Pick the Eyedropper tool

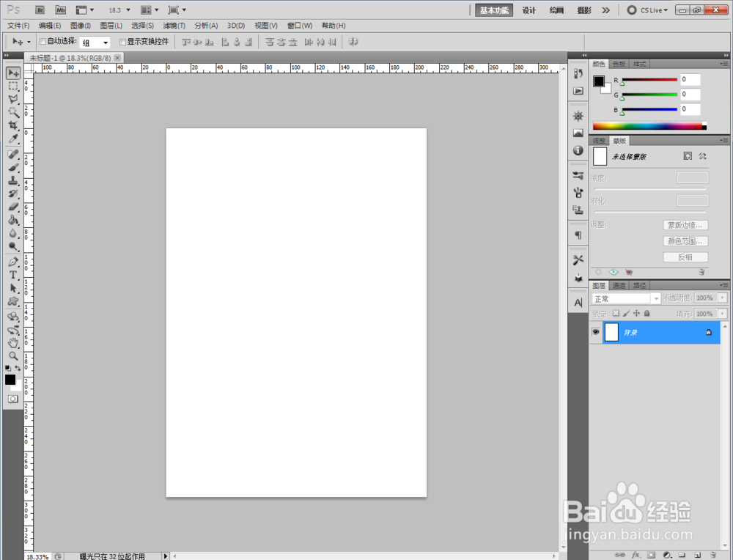pos(13,139)
